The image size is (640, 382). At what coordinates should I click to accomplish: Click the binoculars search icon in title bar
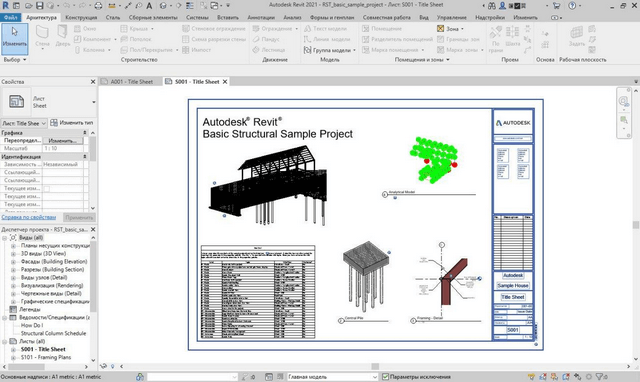[492, 6]
